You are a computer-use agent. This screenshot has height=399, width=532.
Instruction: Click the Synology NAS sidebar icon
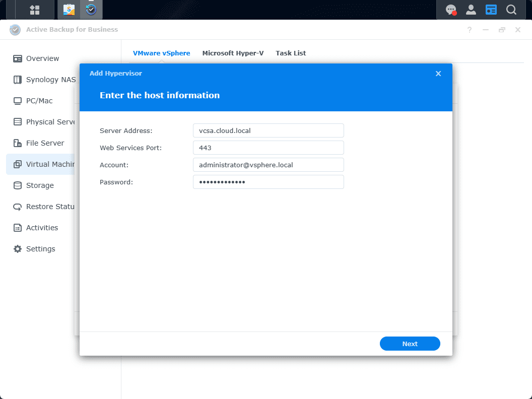17,80
